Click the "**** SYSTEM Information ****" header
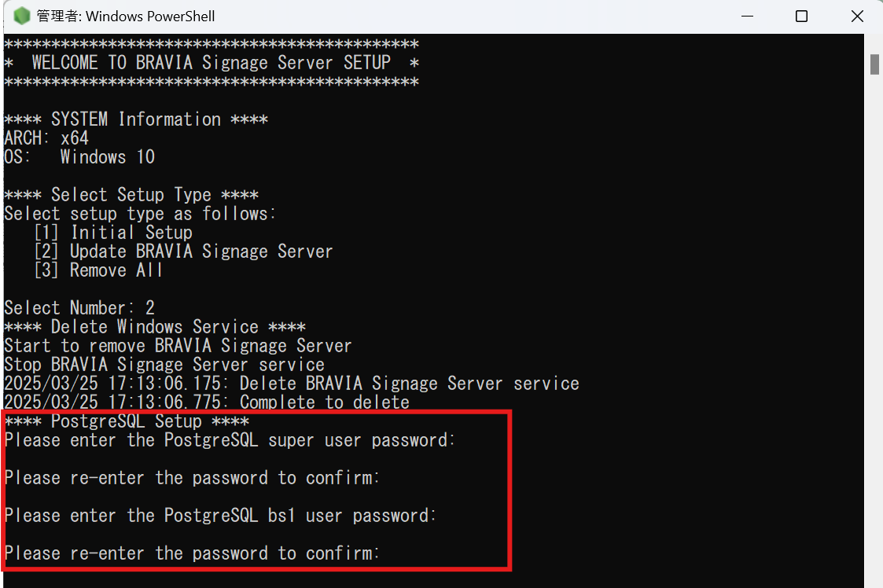883x588 pixels. (x=136, y=119)
